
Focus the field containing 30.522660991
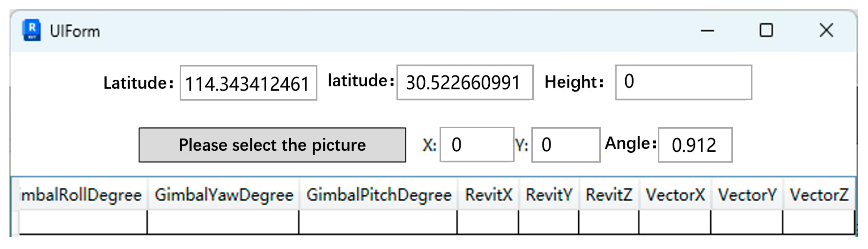(465, 83)
